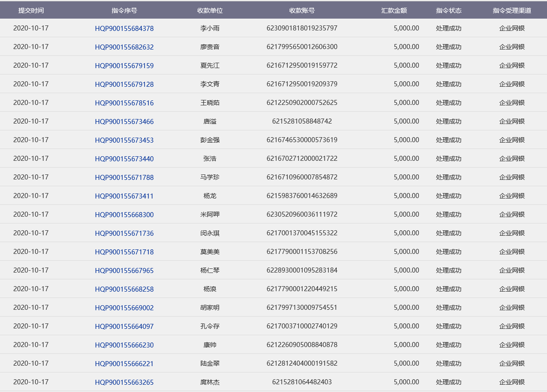Open instruction HQP900155667965
Image resolution: width=547 pixels, height=392 pixels.
(124, 271)
